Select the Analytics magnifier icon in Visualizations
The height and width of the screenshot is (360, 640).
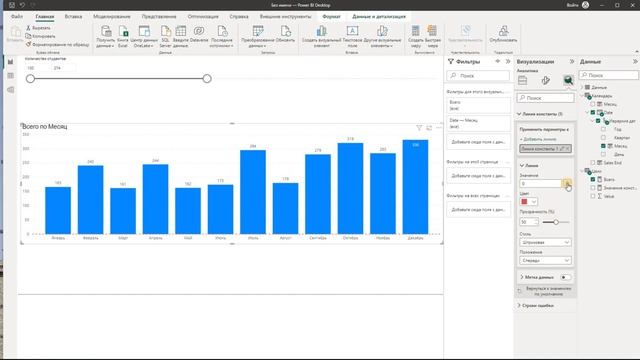[568, 80]
